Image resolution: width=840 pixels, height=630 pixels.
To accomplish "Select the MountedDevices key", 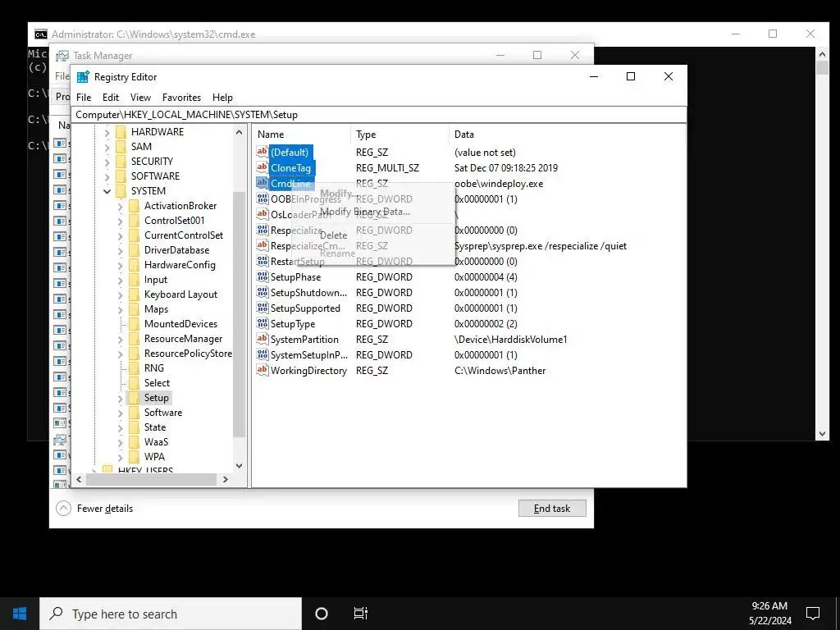I will [x=180, y=324].
